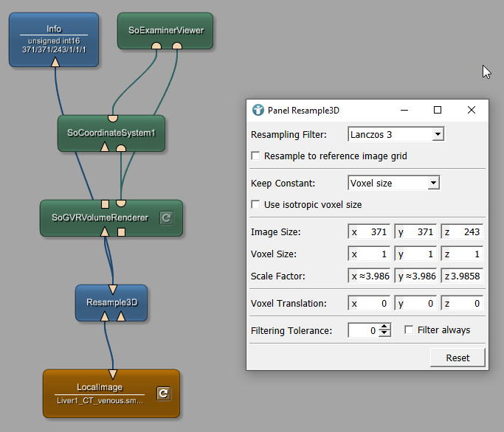Click the Reset button

(x=458, y=358)
